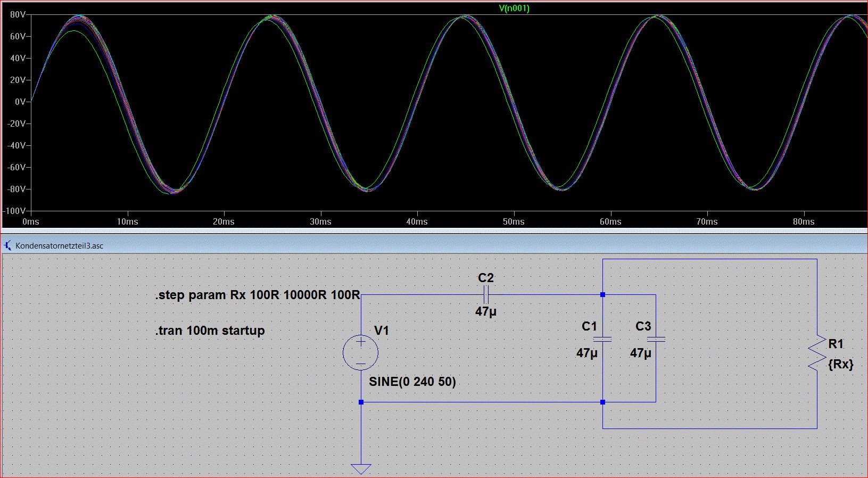Viewport: 868px width, 478px height.
Task: Select the ground symbol below V1
Action: point(361,468)
